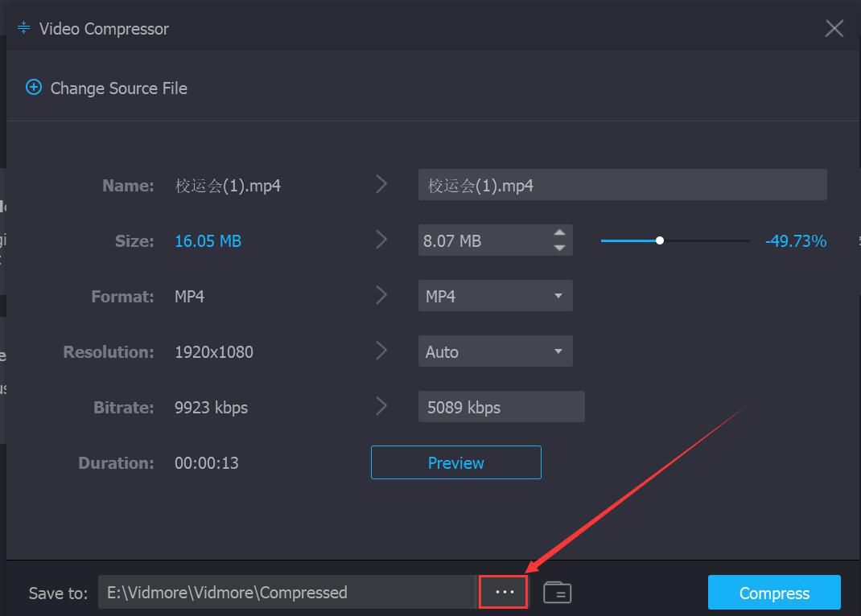This screenshot has height=616, width=861.
Task: Click the Change Source File text
Action: (x=119, y=88)
